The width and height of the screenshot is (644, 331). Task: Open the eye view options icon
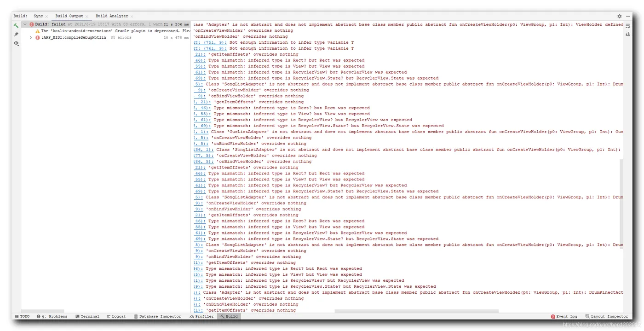[16, 43]
